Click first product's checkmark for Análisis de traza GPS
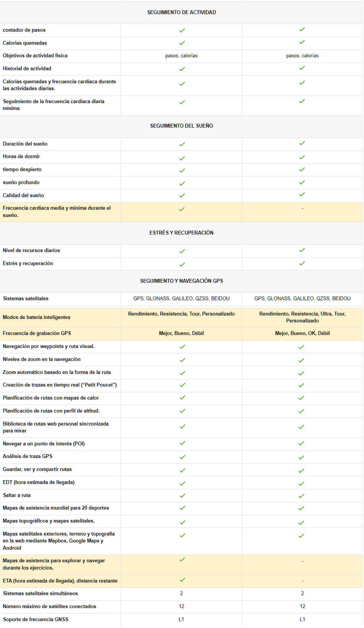The image size is (364, 628). [x=182, y=457]
